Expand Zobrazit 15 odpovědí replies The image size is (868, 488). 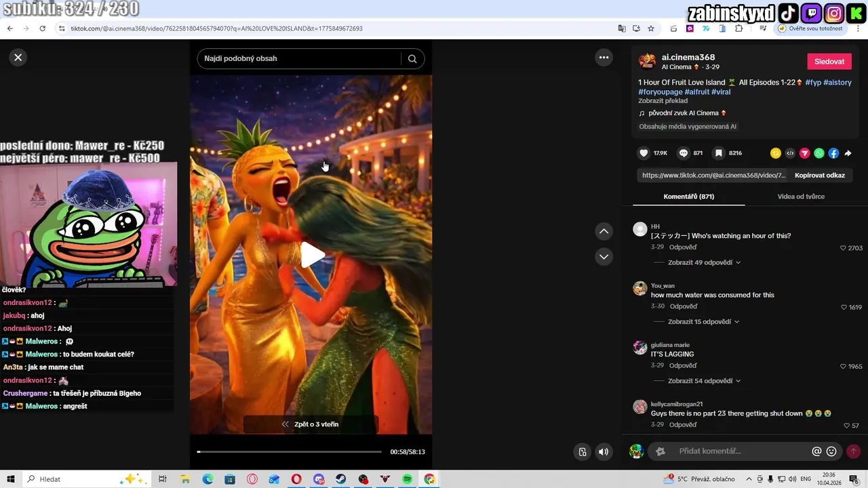click(703, 322)
